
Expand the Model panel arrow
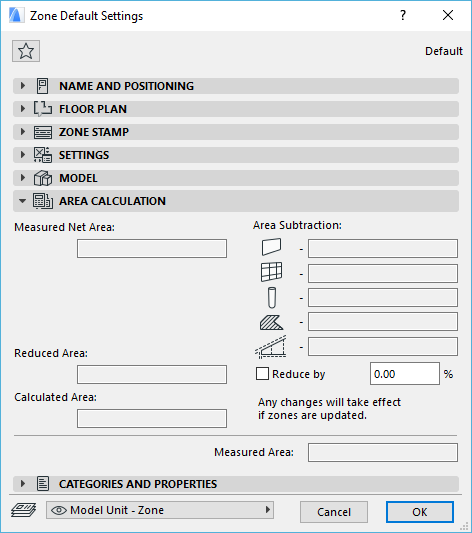23,178
